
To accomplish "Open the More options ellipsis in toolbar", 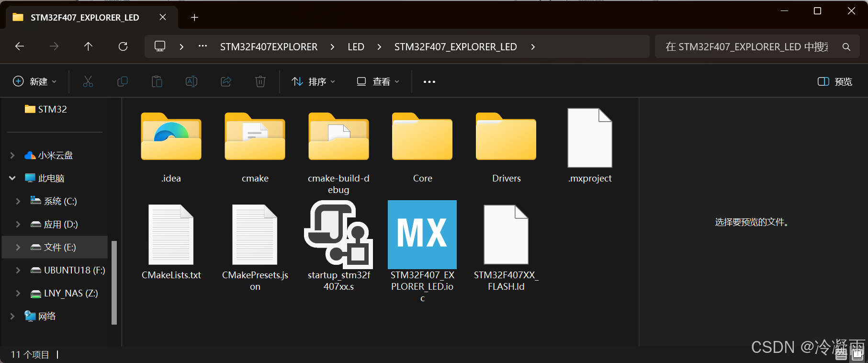I will click(x=429, y=82).
